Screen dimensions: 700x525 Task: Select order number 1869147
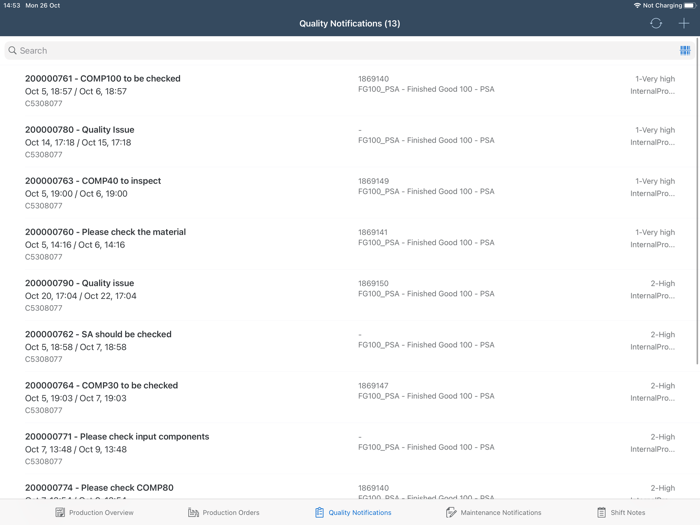coord(373,385)
